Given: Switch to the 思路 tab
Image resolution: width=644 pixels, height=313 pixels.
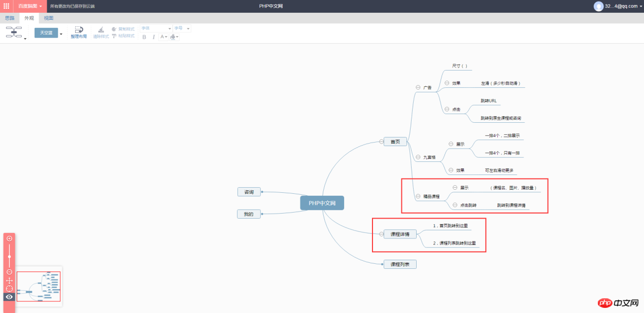Looking at the screenshot, I should 10,18.
